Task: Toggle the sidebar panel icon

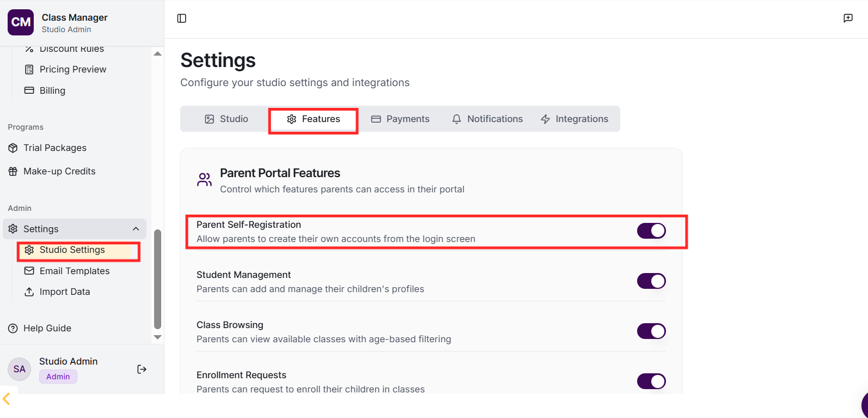Action: [182, 19]
